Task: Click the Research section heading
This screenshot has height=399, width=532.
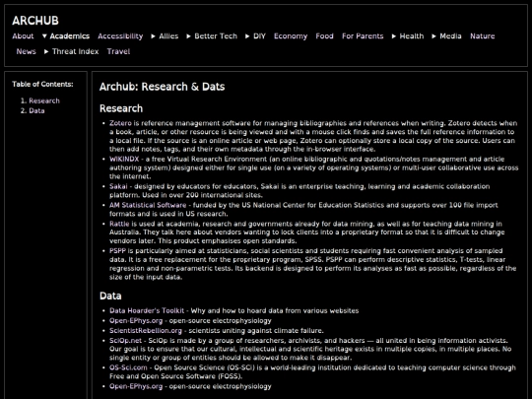Action: pos(121,108)
